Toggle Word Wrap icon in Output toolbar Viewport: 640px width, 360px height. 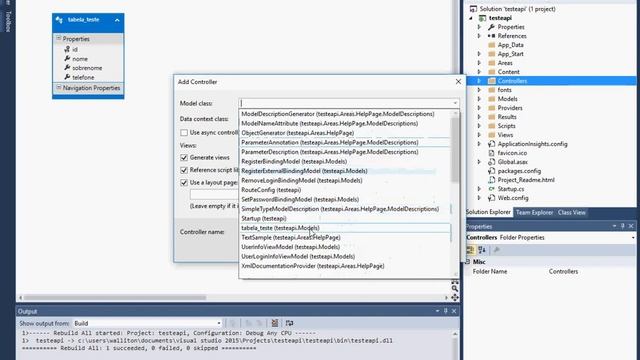point(289,323)
